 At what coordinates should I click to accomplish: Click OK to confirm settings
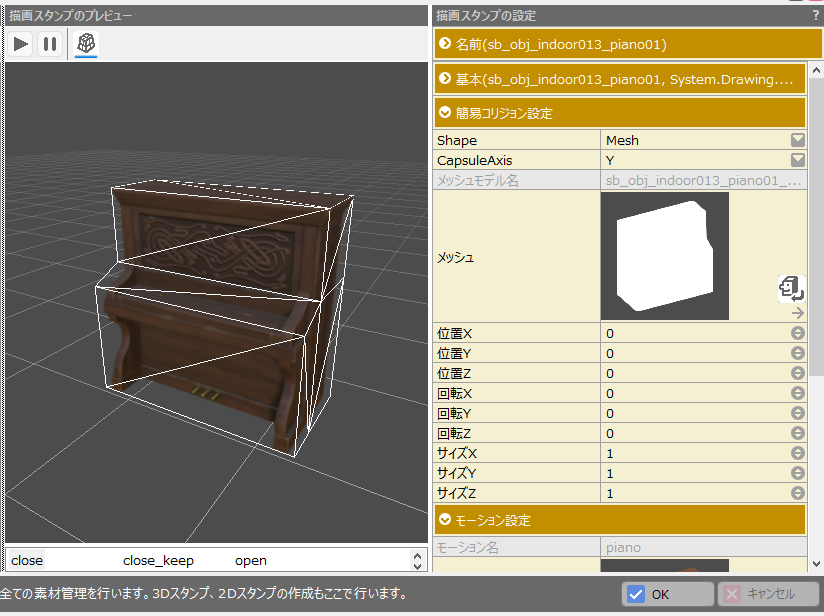[666, 594]
